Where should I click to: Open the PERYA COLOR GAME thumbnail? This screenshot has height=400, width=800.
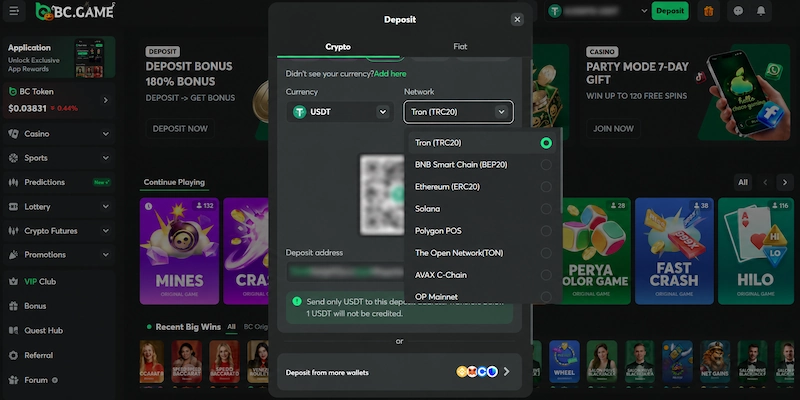coord(596,251)
